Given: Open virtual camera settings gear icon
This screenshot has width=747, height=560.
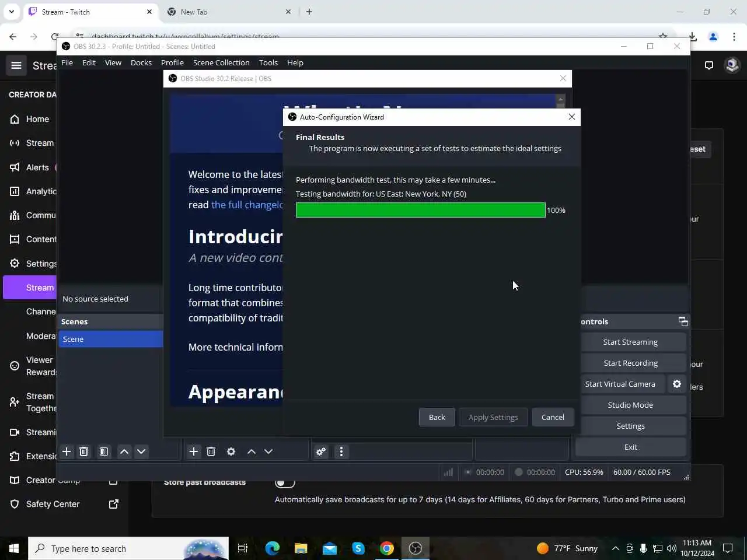Looking at the screenshot, I should (x=677, y=384).
